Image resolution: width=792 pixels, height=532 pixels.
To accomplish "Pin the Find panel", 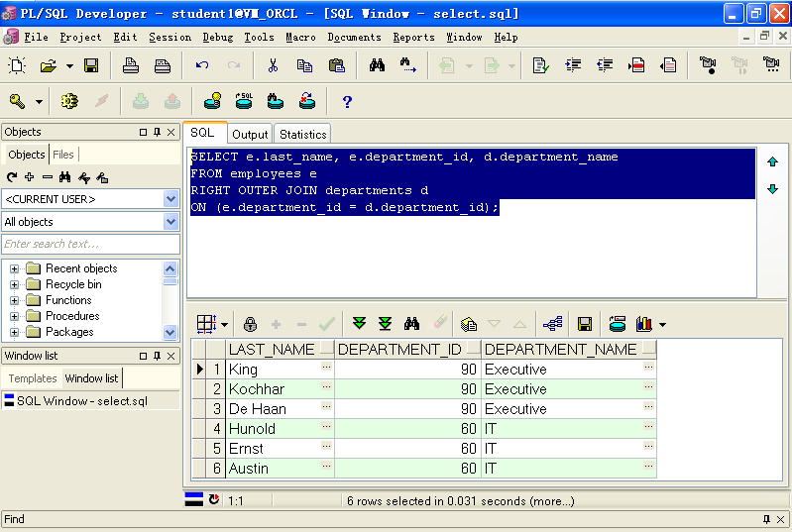I will tap(765, 519).
